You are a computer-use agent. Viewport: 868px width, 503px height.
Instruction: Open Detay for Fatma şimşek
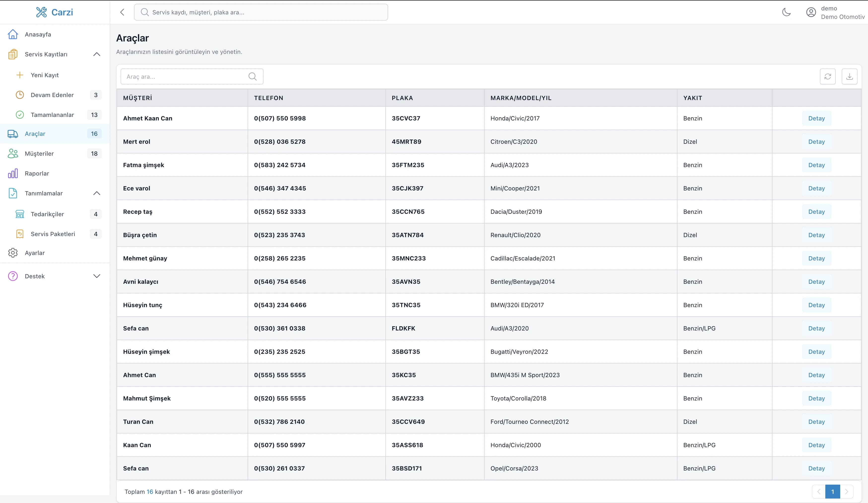[x=816, y=165]
